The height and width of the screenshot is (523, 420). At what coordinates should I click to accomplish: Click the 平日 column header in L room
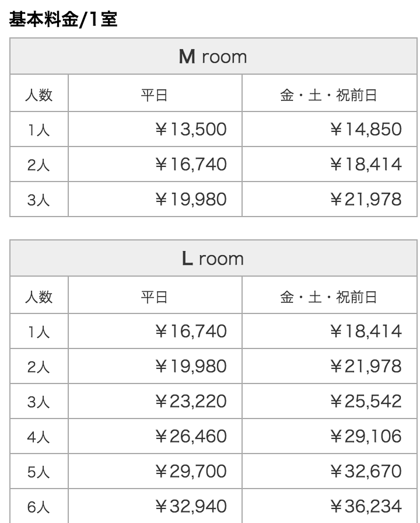(x=154, y=297)
